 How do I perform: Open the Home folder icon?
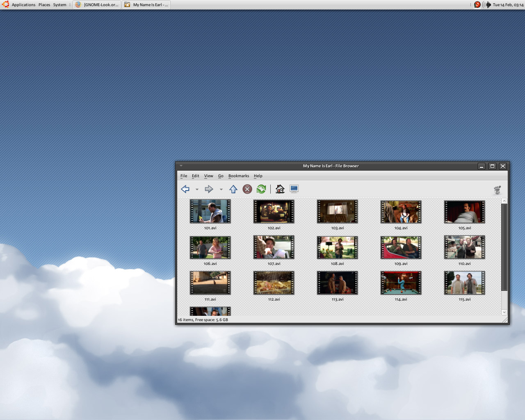point(280,189)
